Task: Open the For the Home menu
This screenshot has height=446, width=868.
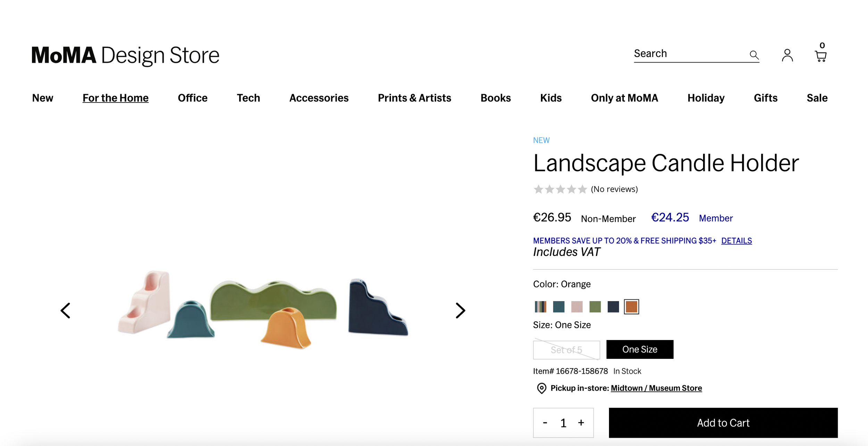Action: (115, 98)
